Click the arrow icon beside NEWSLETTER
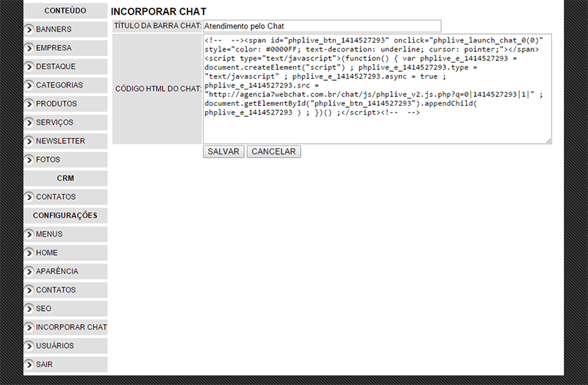588x385 pixels. tap(29, 141)
